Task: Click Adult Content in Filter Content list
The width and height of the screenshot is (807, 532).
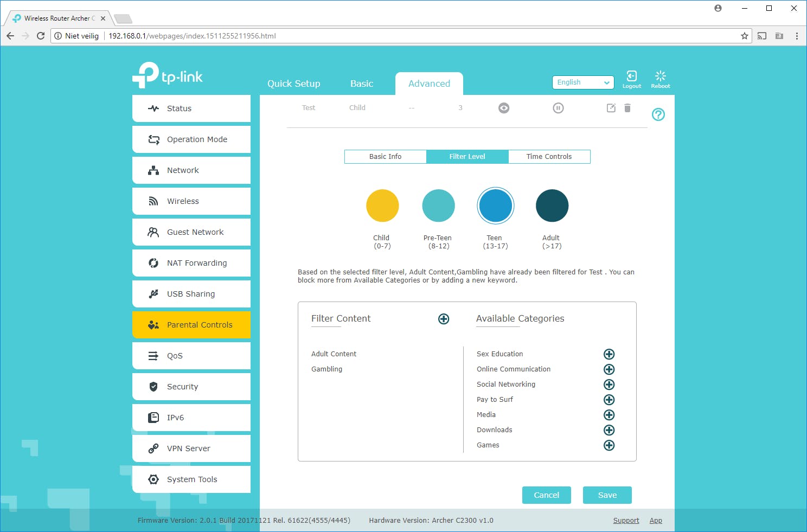Action: (x=334, y=354)
